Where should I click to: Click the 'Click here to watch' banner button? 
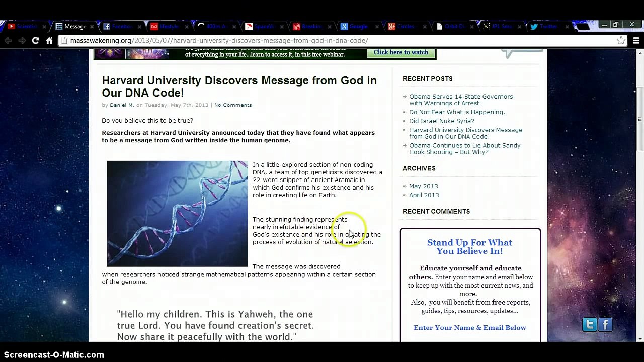coord(401,52)
